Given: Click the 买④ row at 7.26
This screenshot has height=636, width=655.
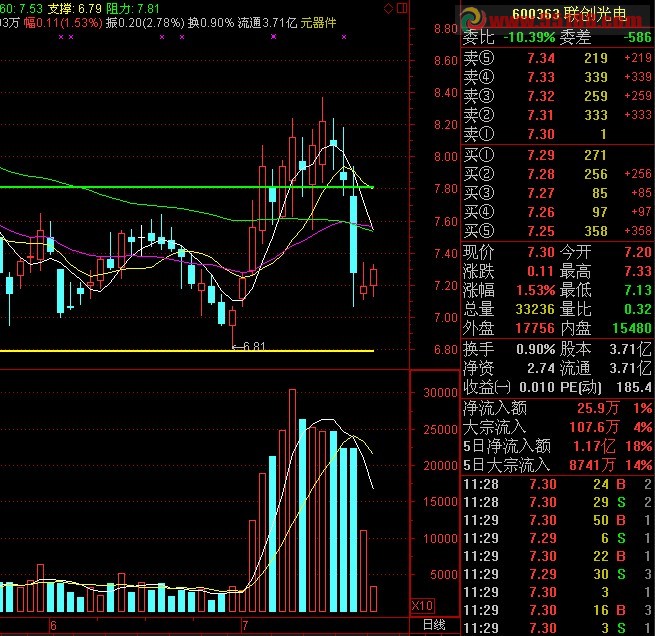Looking at the screenshot, I should tap(557, 212).
